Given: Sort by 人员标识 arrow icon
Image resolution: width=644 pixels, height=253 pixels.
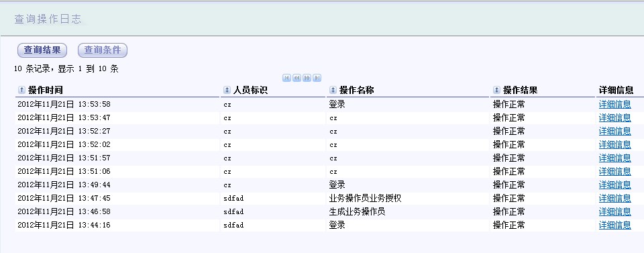Looking at the screenshot, I should point(227,90).
